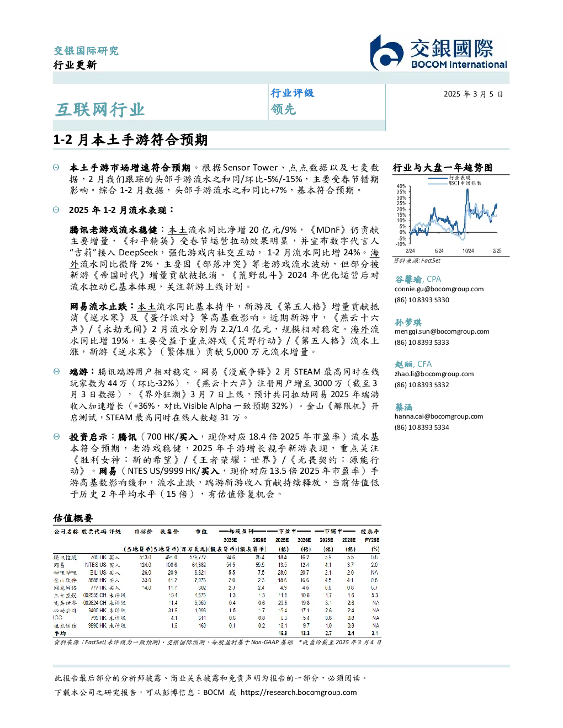563x728 pixels.
Task: Click the 互联网行业 sector title
Action: pyautogui.click(x=100, y=110)
